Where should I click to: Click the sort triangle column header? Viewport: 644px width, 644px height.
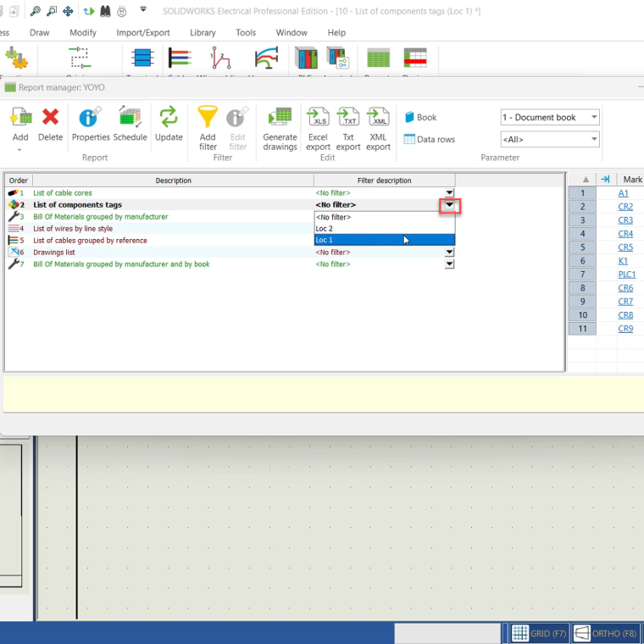click(586, 180)
